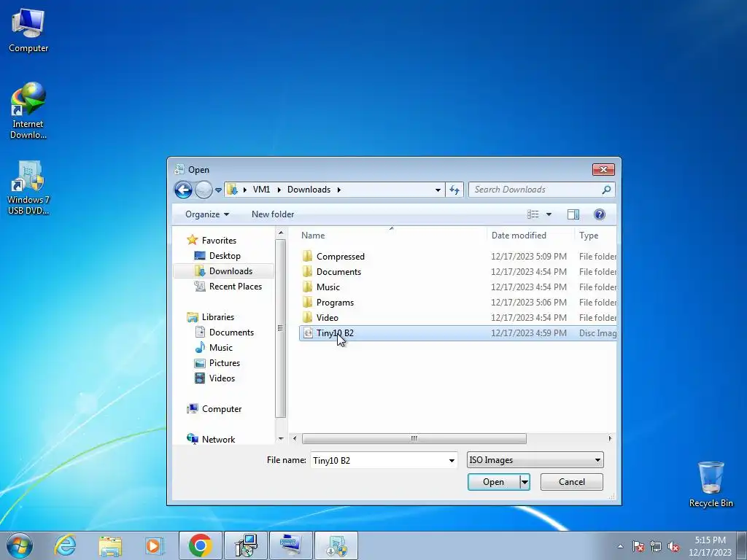The width and height of the screenshot is (747, 560).
Task: Select the Video folder
Action: click(x=458, y=317)
